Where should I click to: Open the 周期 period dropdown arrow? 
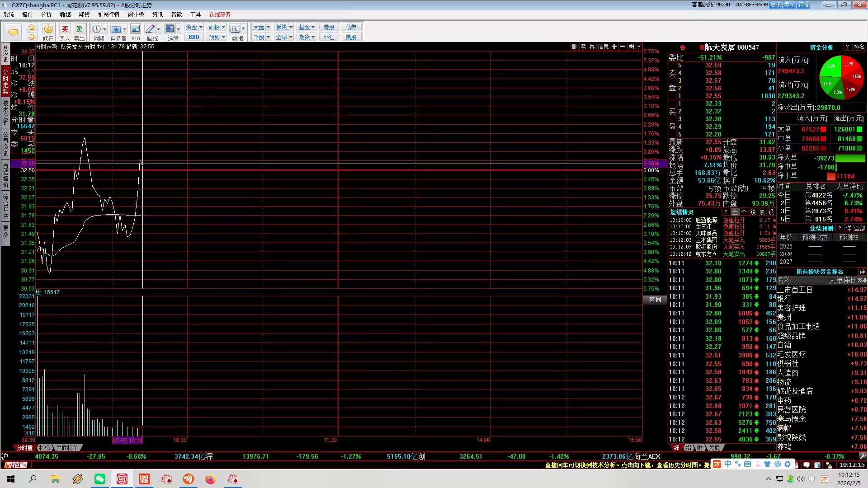click(104, 29)
